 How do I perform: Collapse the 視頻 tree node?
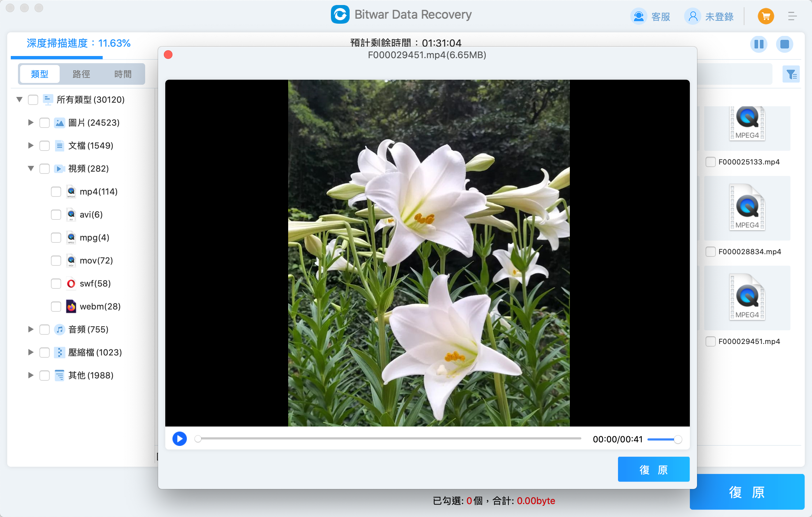31,168
